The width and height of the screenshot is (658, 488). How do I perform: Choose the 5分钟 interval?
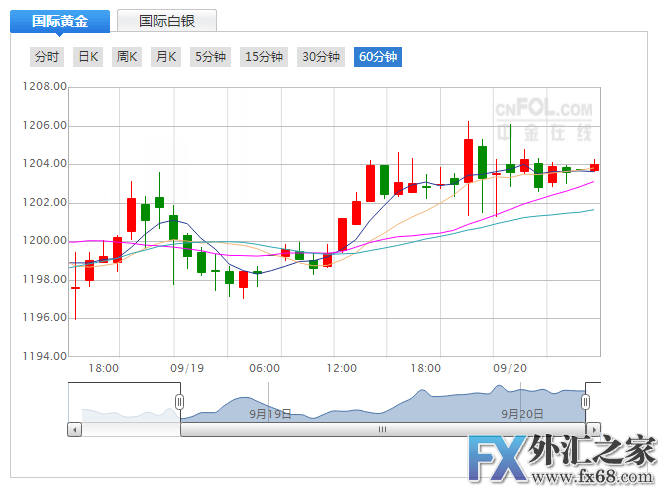click(x=211, y=57)
